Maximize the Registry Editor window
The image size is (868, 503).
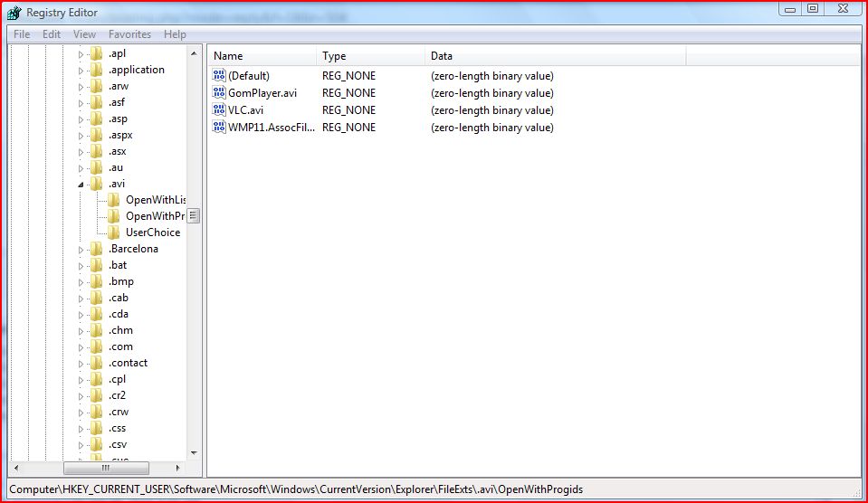[813, 8]
